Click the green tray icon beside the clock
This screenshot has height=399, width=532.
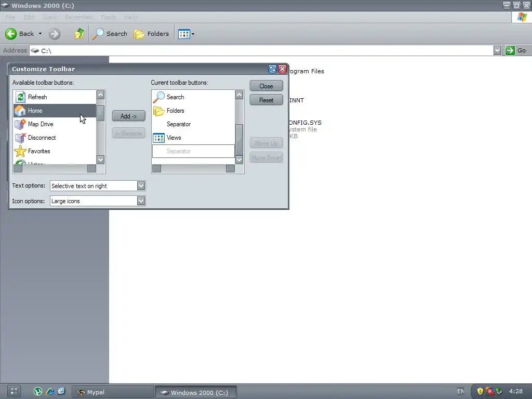499,391
